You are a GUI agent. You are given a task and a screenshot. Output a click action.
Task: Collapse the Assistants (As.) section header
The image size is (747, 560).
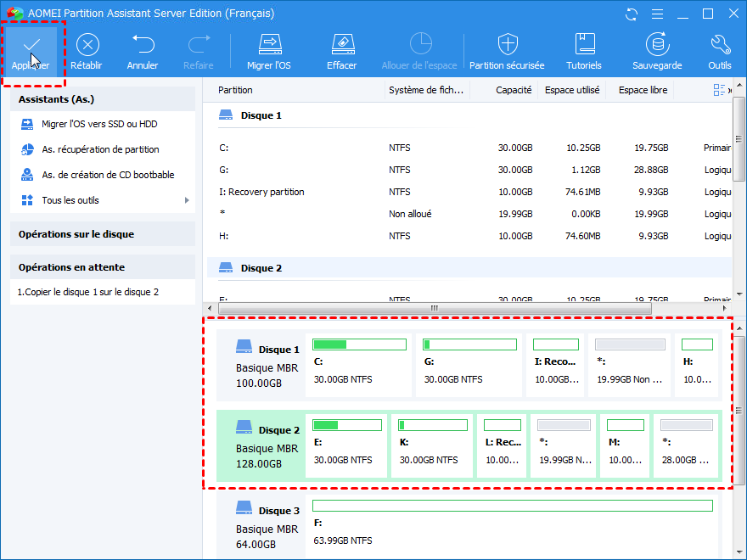[x=103, y=99]
